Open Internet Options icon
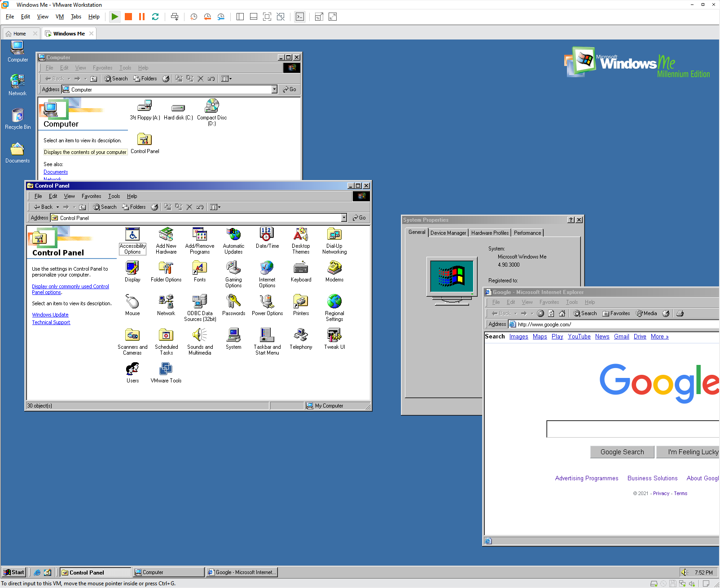The height and width of the screenshot is (588, 720). click(267, 275)
